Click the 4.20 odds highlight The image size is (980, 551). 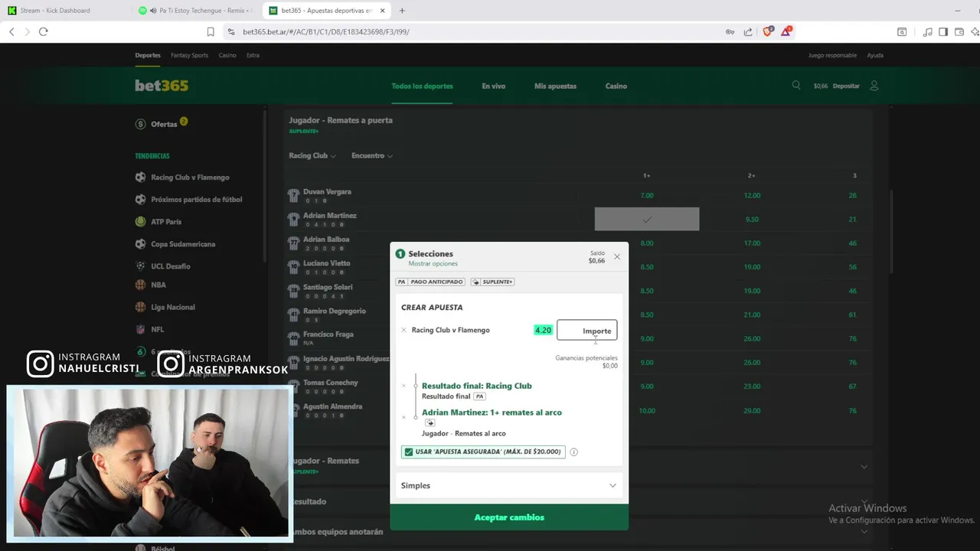(x=543, y=330)
